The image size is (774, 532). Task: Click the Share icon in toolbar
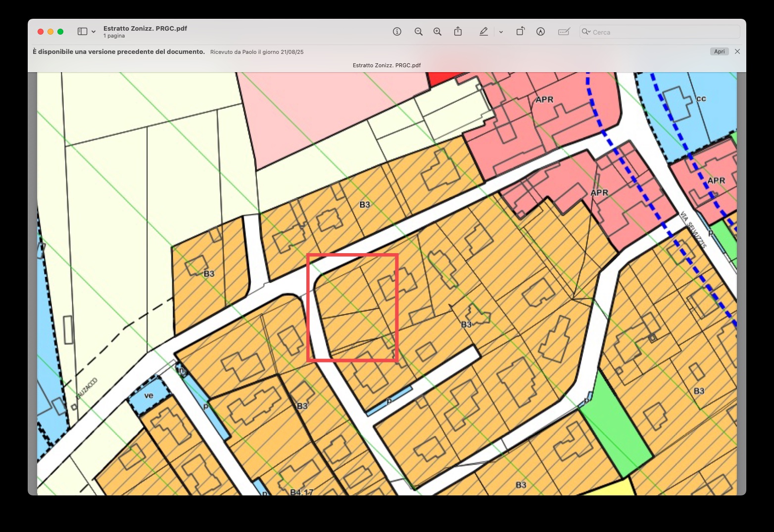pos(458,32)
